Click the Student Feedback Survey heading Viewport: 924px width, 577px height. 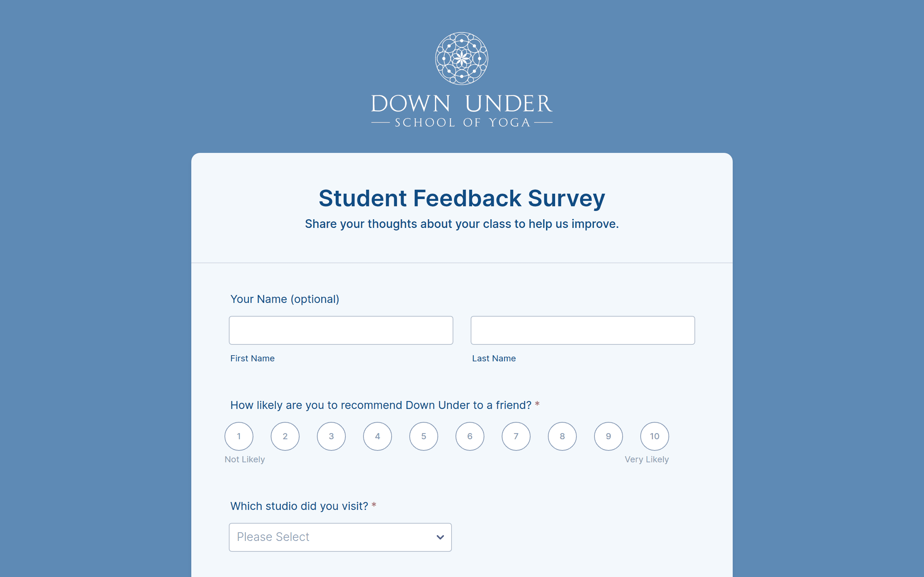(462, 198)
